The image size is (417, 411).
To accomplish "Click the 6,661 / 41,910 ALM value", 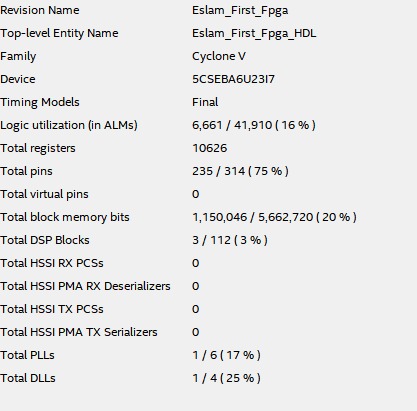I will point(254,125).
